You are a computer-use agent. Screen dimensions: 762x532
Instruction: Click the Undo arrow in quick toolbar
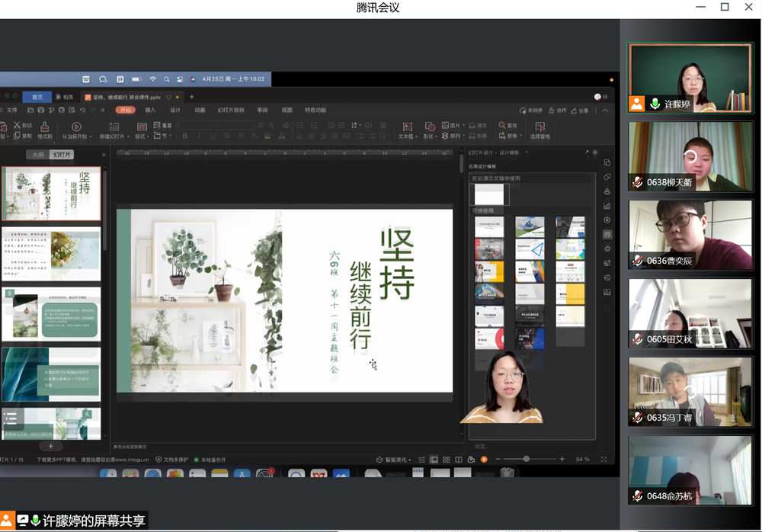coord(82,110)
